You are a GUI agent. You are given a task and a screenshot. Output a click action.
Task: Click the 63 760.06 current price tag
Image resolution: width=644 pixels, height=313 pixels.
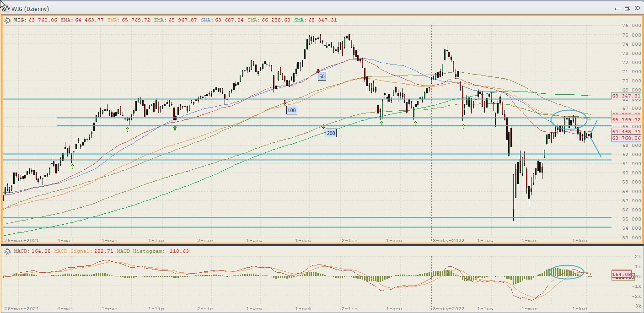pos(627,138)
